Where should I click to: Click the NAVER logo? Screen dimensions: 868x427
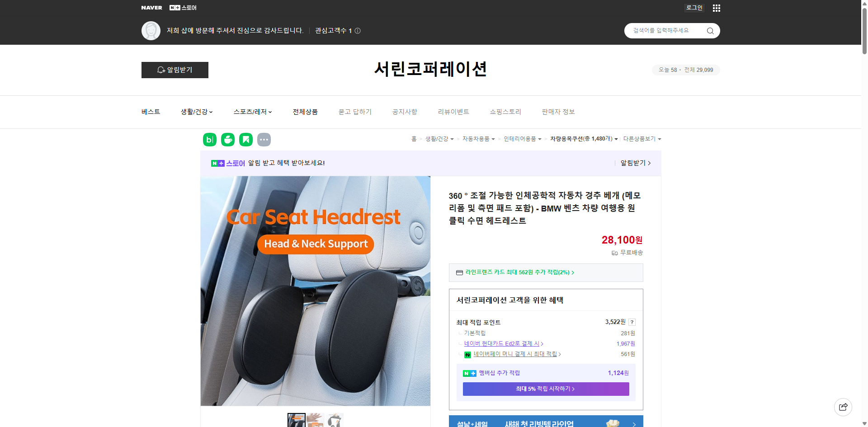(151, 7)
